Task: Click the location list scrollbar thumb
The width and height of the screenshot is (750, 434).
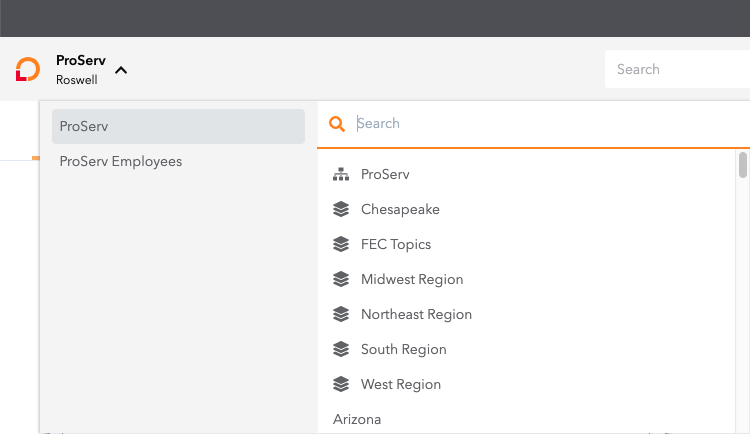Action: point(742,165)
